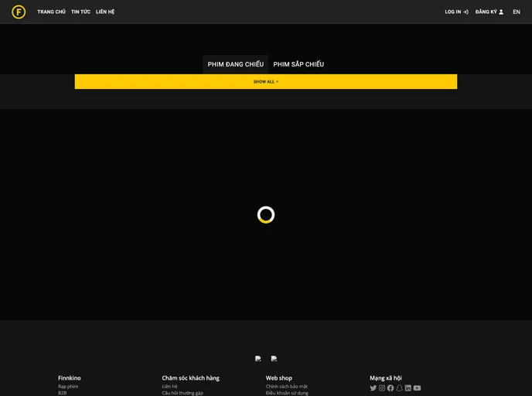
Task: Open the Liên hệ menu item
Action: click(105, 12)
